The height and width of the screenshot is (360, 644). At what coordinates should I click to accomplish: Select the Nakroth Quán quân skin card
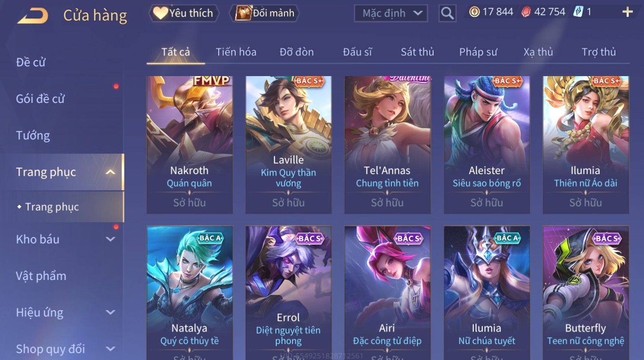189,145
